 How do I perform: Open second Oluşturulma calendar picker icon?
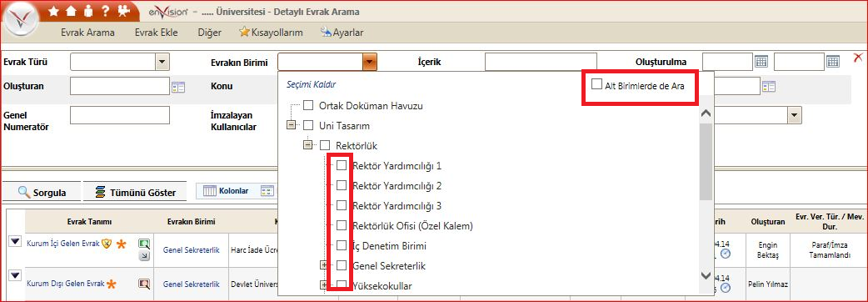pyautogui.click(x=833, y=62)
